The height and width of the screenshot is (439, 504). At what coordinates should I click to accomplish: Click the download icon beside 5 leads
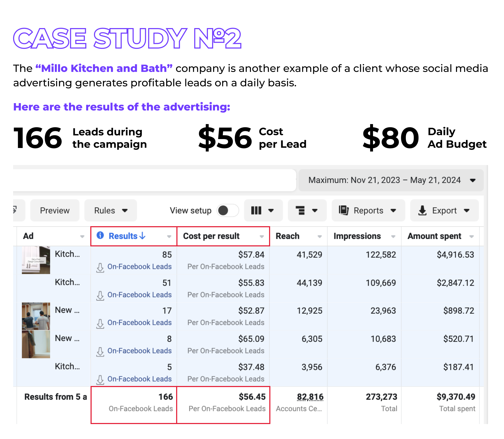tap(100, 380)
